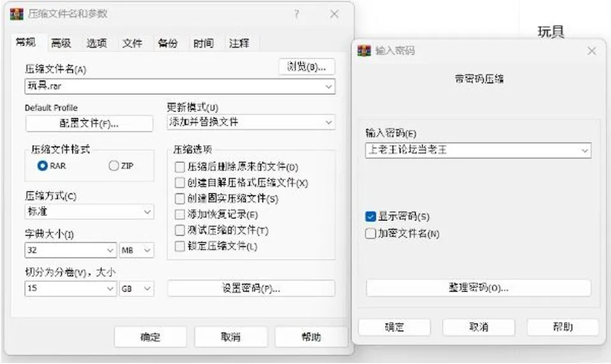The image size is (611, 364).
Task: Click the 带密码压缩 heading text
Action: (479, 79)
